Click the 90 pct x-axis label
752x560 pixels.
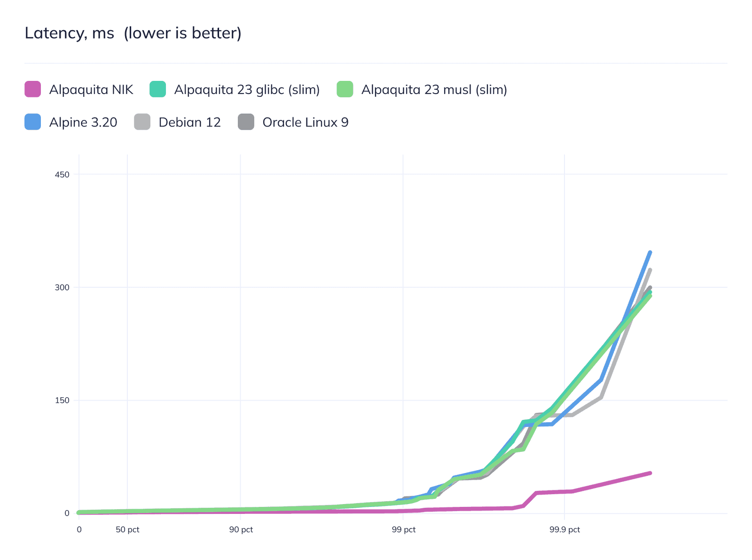click(x=241, y=529)
